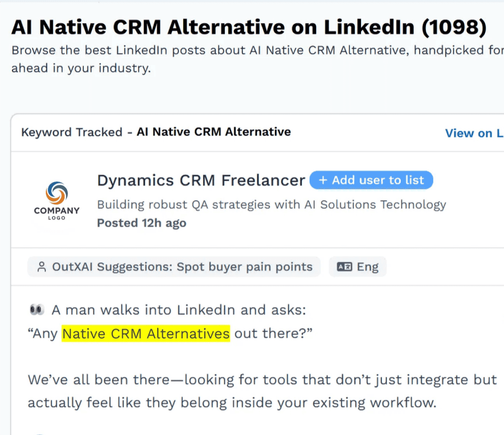Click Spot buyer pain points suggestion text
Screen dimensions: 504x435
244,267
